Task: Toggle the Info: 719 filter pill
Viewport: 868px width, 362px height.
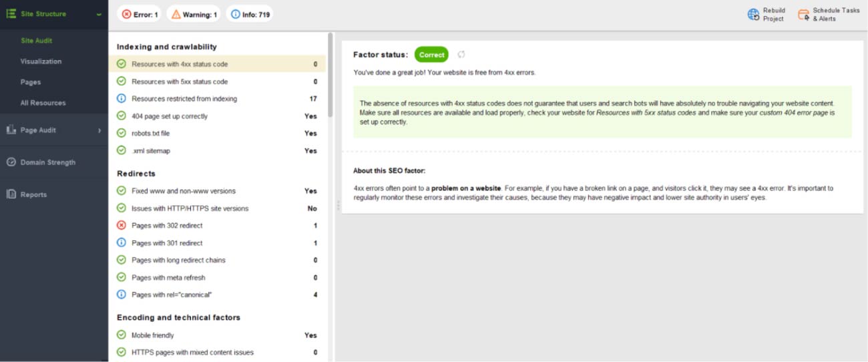Action: [248, 14]
